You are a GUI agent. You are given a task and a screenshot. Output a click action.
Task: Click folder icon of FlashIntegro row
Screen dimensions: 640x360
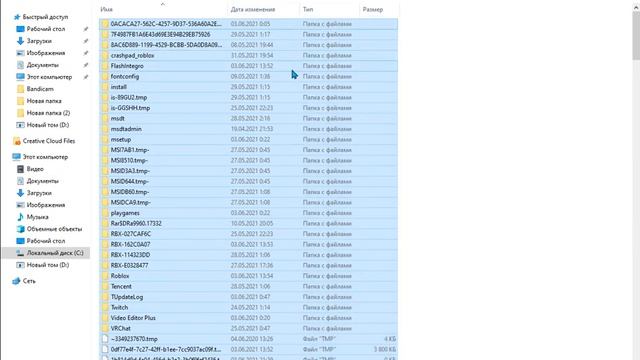tap(105, 66)
